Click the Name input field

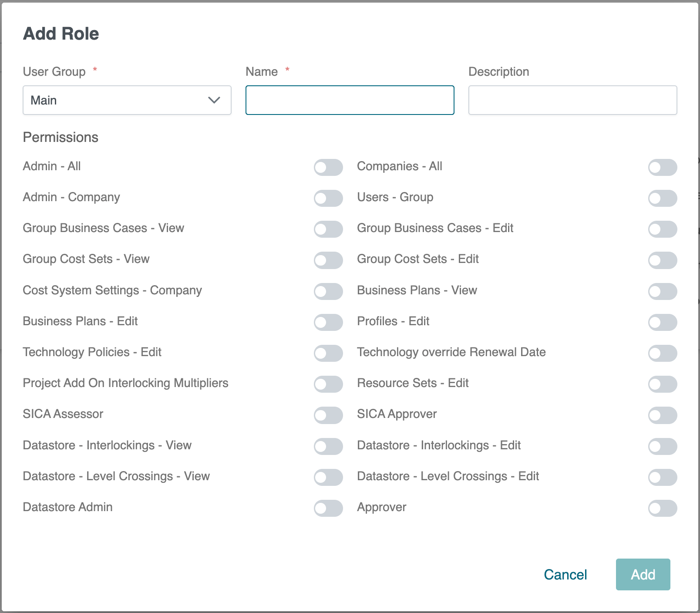click(350, 100)
